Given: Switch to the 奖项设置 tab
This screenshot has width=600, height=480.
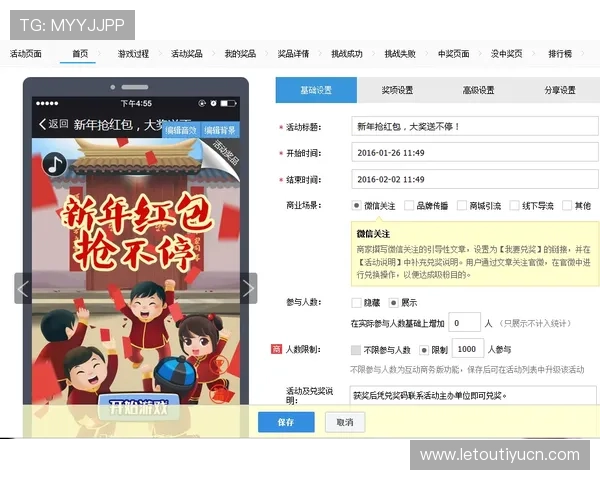Looking at the screenshot, I should click(398, 90).
